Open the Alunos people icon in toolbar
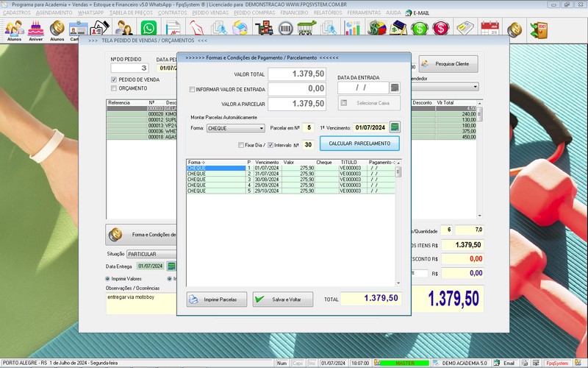 pyautogui.click(x=14, y=29)
